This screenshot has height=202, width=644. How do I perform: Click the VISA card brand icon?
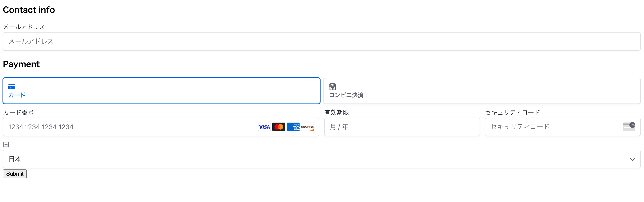264,127
